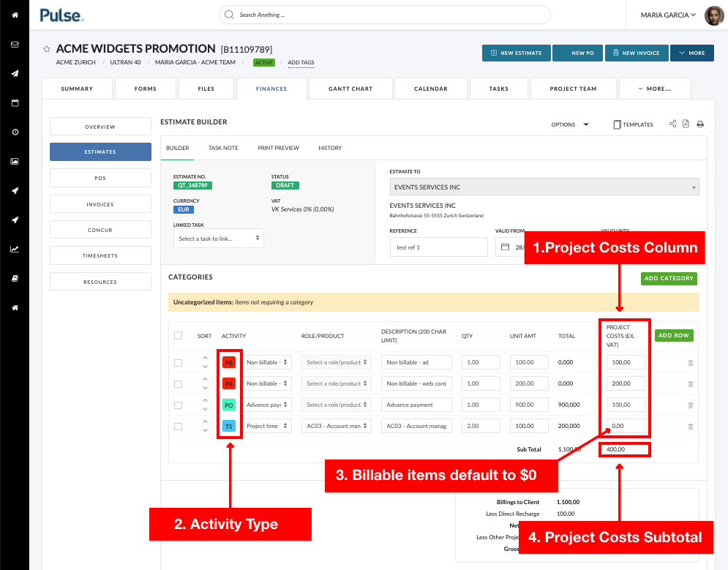The width and height of the screenshot is (728, 570).
Task: Click the share icon in Estimate Builder
Action: 672,124
